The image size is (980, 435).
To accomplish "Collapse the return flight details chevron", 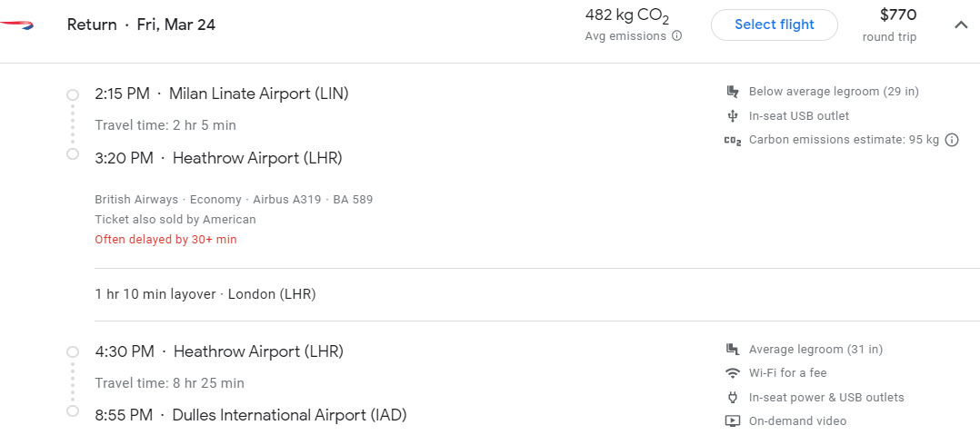I will point(961,25).
